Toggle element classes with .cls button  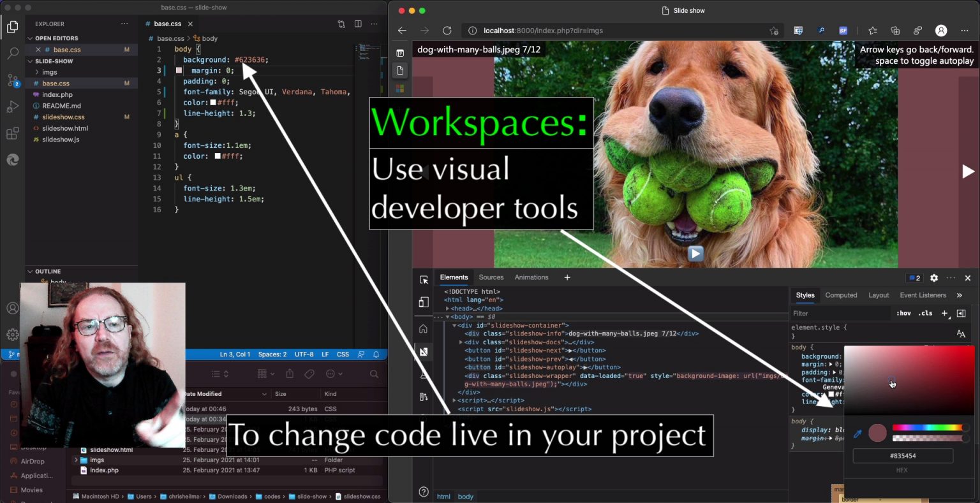924,313
